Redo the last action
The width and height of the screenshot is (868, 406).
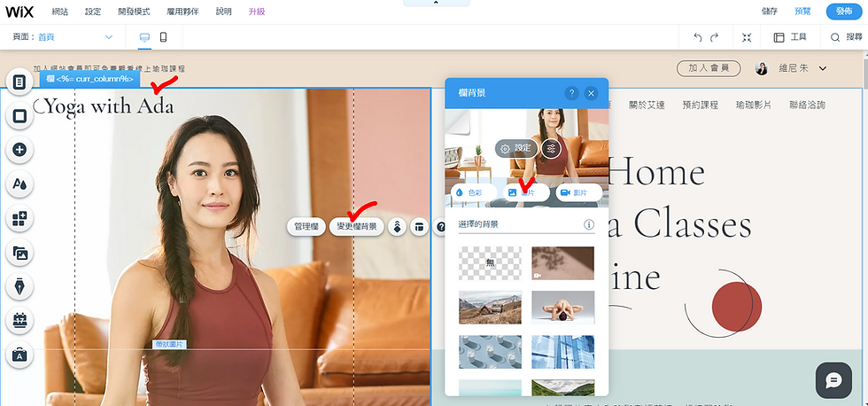(x=715, y=37)
